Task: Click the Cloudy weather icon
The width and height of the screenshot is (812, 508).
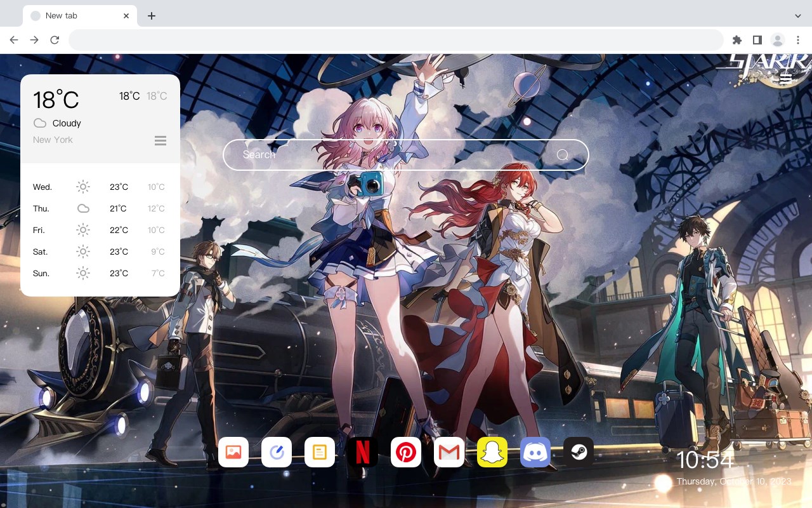Action: [x=40, y=123]
